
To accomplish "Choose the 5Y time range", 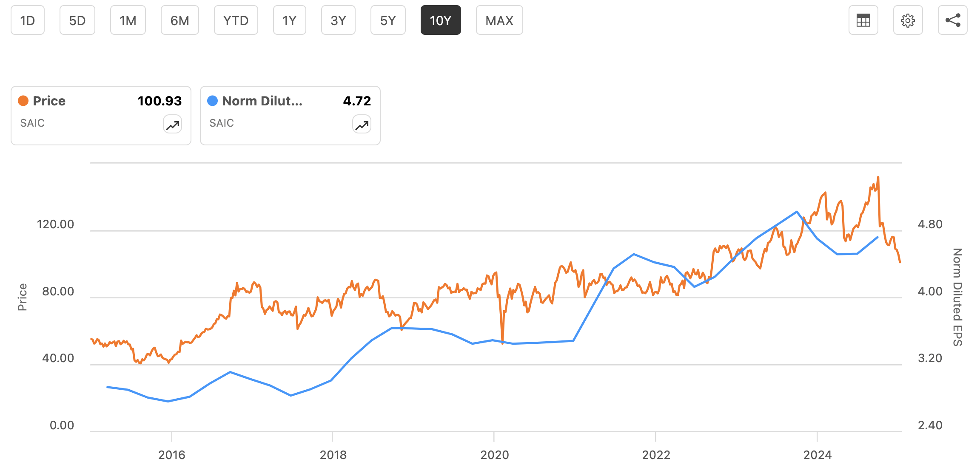I will (388, 20).
